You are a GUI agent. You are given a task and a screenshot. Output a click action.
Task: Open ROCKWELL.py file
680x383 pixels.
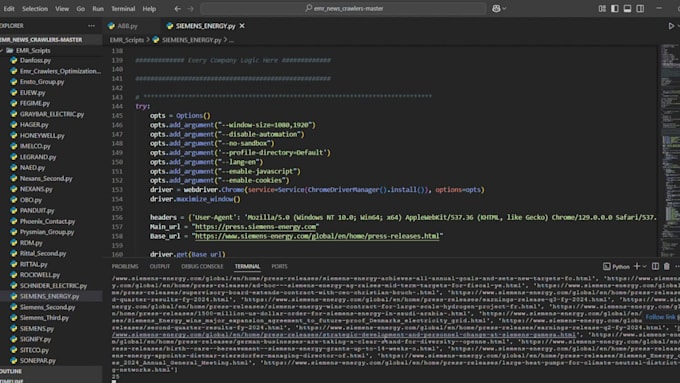[x=40, y=275]
